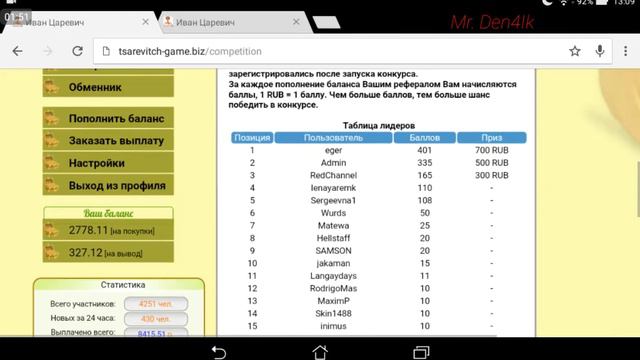Select user Wurds in leaderboard
Image resolution: width=640 pixels, height=360 pixels.
click(x=333, y=213)
